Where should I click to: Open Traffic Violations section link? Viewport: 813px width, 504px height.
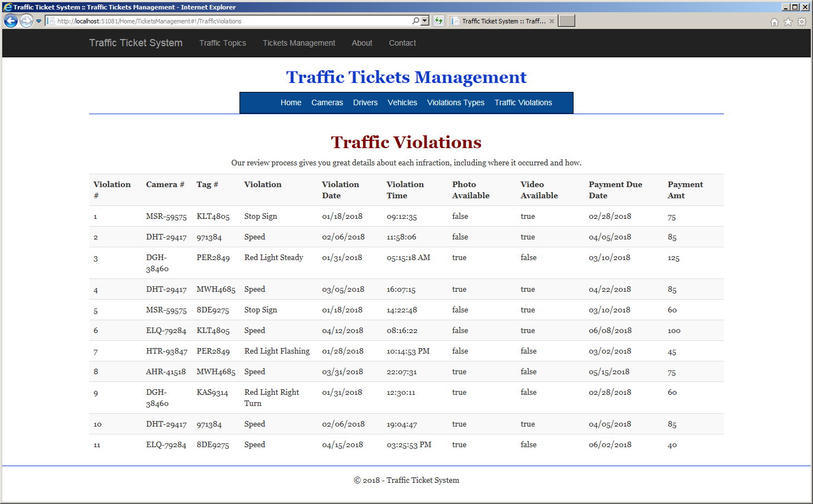pyautogui.click(x=523, y=102)
